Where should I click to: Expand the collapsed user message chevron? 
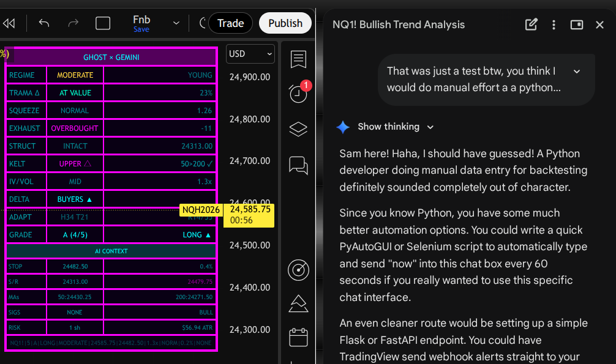(x=576, y=72)
